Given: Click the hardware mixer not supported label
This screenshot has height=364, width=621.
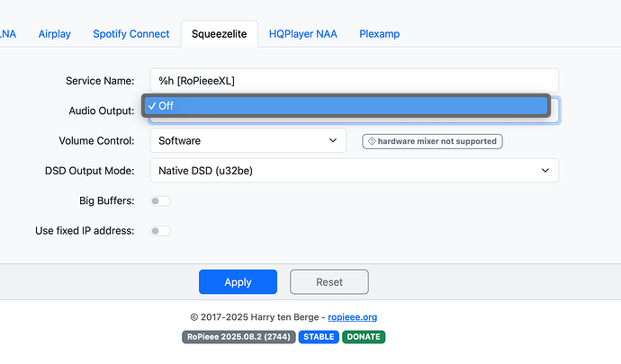Looking at the screenshot, I should click(x=437, y=141).
